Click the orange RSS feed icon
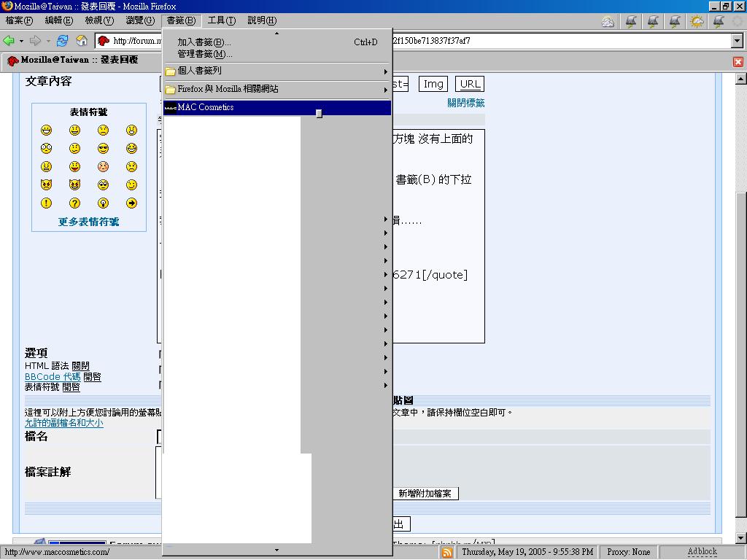Image resolution: width=747 pixels, height=560 pixels. click(x=447, y=553)
